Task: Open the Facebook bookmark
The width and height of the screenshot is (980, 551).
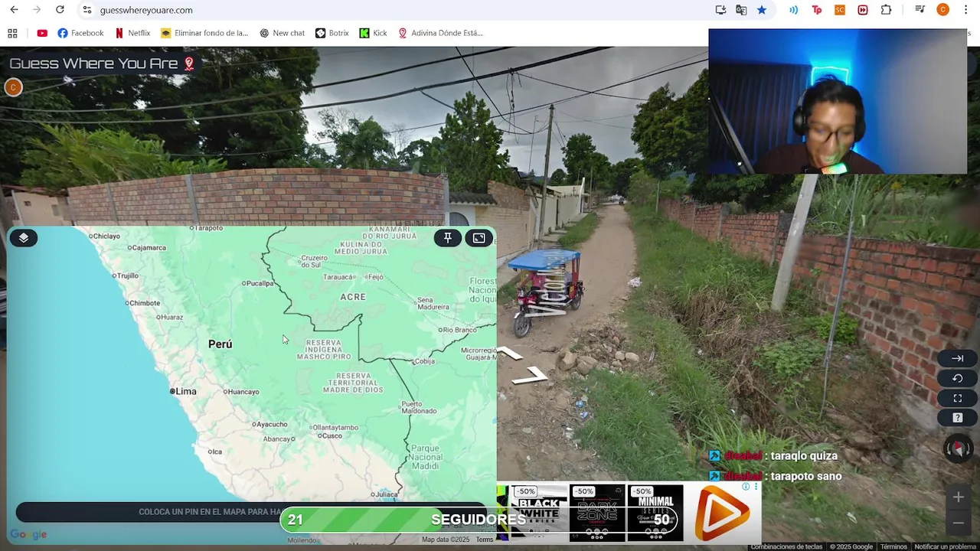Action: (x=80, y=33)
